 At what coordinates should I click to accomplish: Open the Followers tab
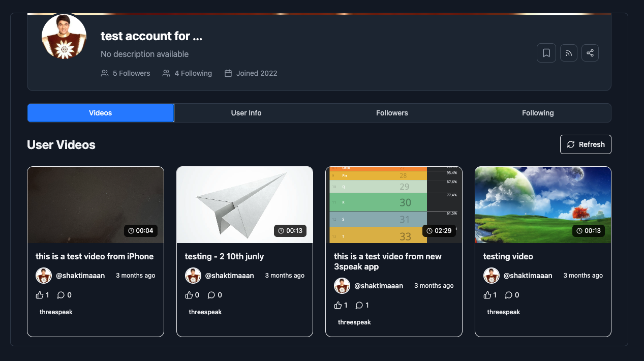[x=392, y=113]
